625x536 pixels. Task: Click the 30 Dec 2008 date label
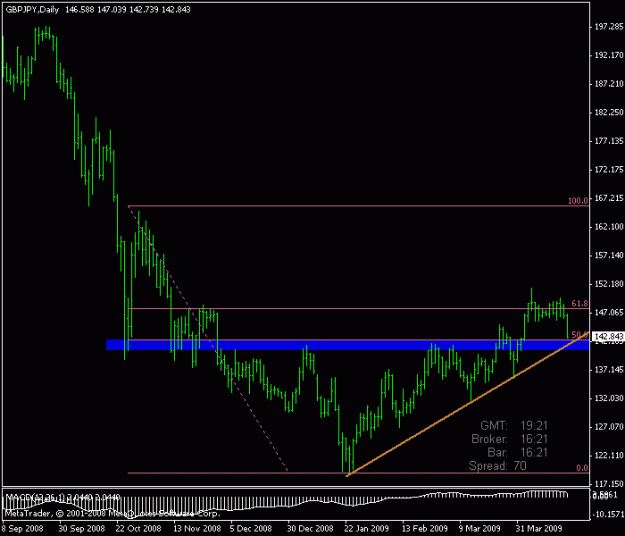(310, 529)
